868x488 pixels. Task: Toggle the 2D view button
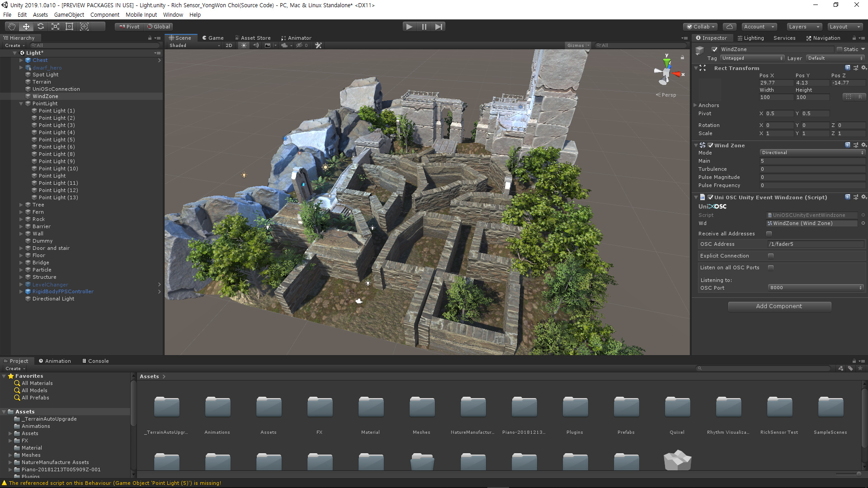(229, 45)
